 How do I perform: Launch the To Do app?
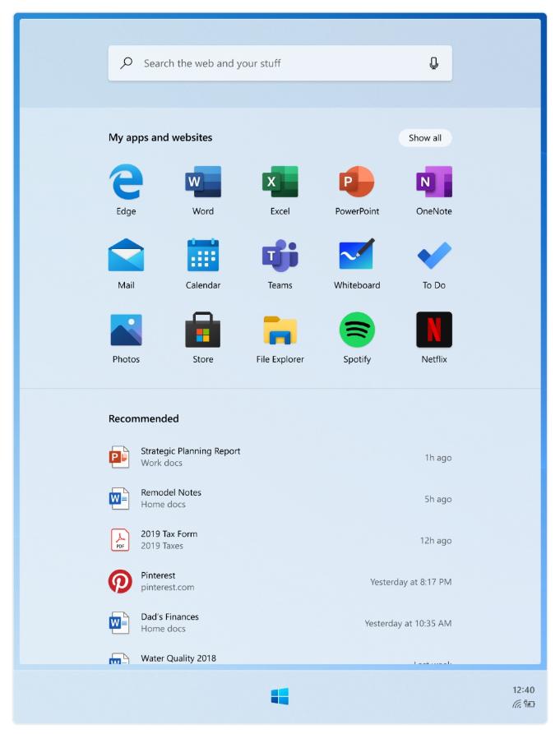coord(434,255)
